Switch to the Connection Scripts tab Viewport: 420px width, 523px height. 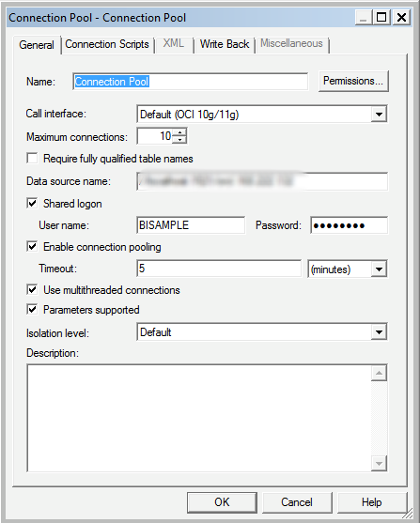107,44
